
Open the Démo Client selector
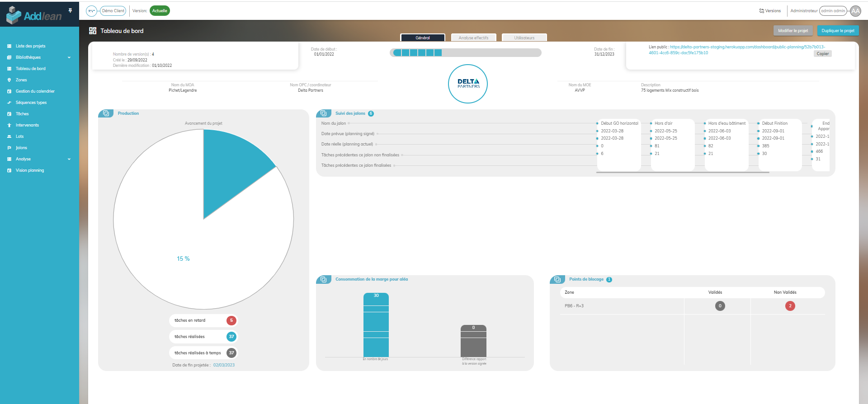tap(113, 11)
